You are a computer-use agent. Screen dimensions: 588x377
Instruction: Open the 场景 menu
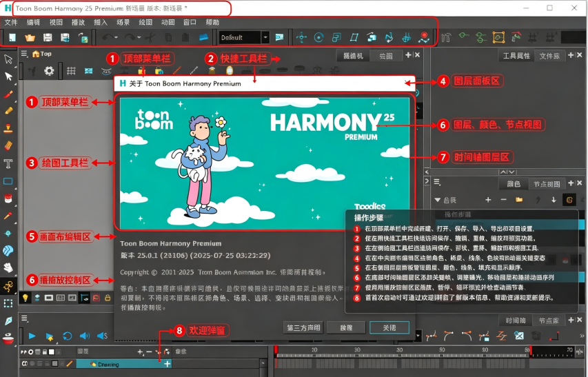[123, 23]
